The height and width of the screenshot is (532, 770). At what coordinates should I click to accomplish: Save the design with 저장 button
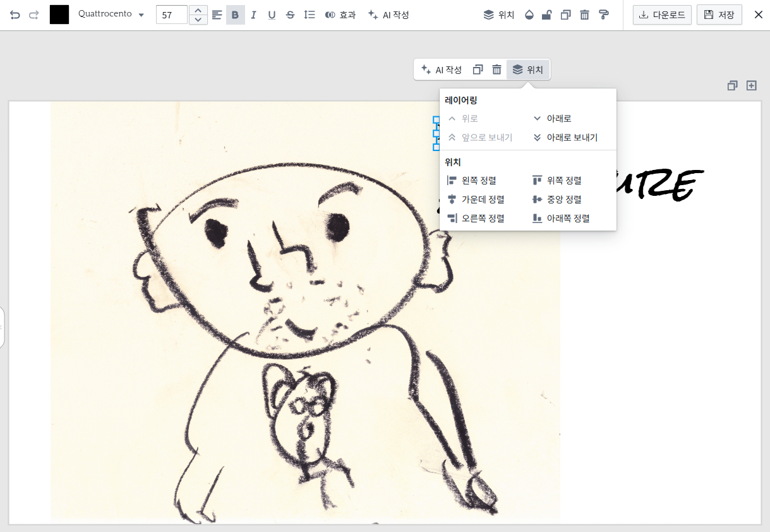(x=719, y=15)
